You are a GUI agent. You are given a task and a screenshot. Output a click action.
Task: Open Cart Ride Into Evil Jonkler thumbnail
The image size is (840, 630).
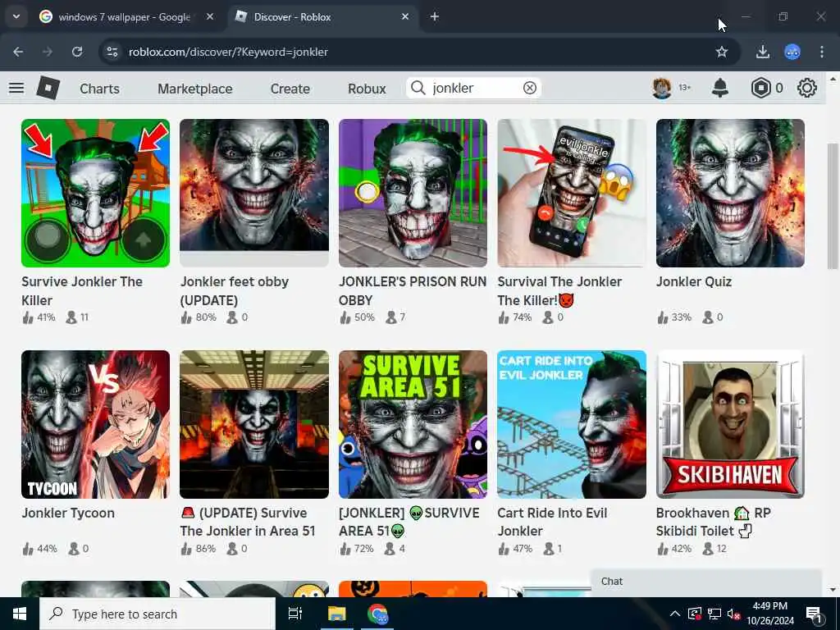pos(572,424)
